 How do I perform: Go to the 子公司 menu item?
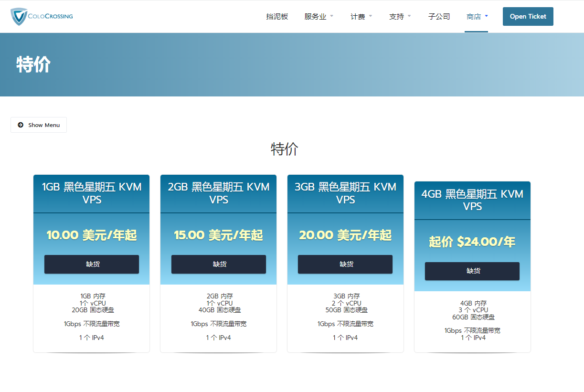pos(439,17)
